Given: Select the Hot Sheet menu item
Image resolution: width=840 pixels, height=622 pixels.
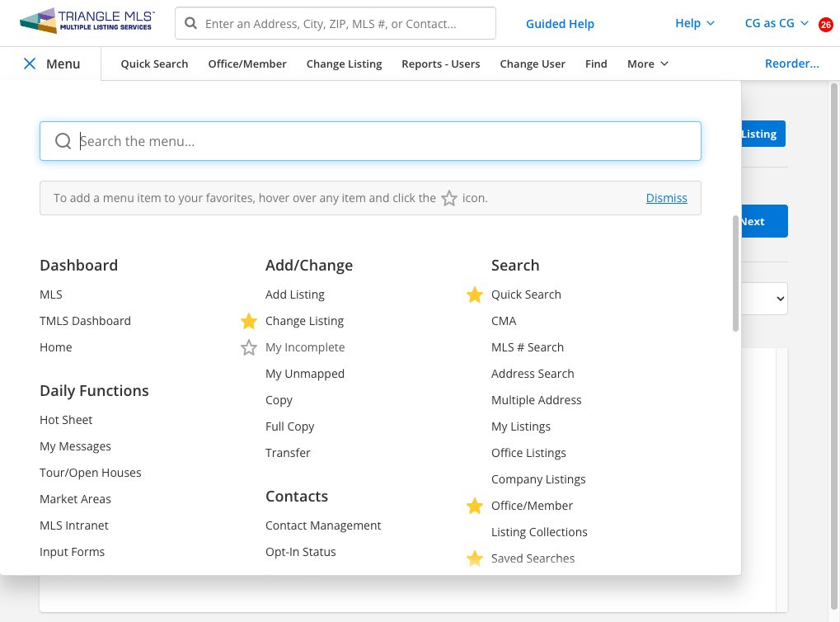Looking at the screenshot, I should point(66,420).
